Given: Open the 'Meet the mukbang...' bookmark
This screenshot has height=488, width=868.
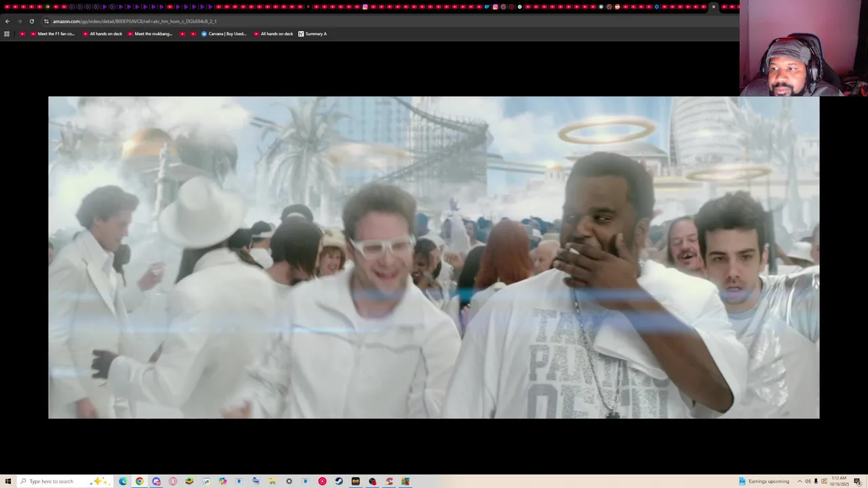Looking at the screenshot, I should pos(150,34).
